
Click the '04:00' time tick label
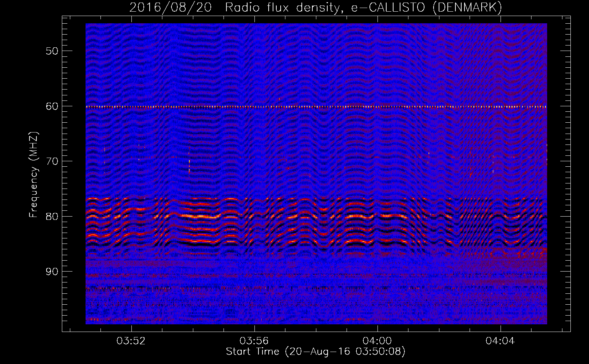tap(377, 341)
